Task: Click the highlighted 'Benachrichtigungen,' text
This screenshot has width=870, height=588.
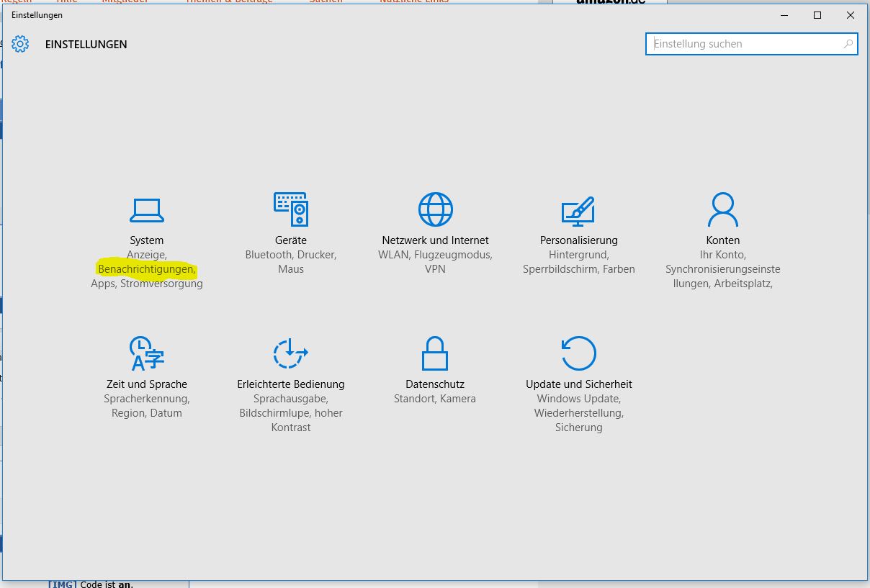Action: click(147, 269)
